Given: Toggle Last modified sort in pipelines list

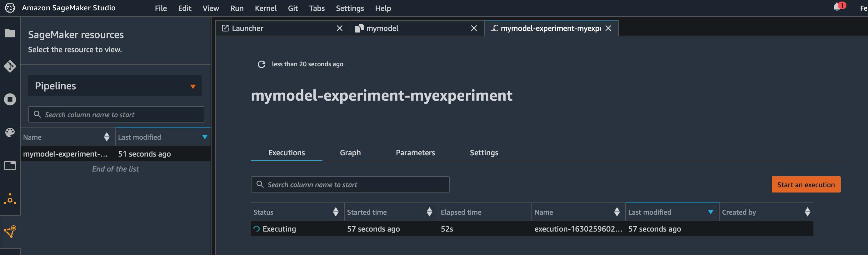Looking at the screenshot, I should 204,137.
